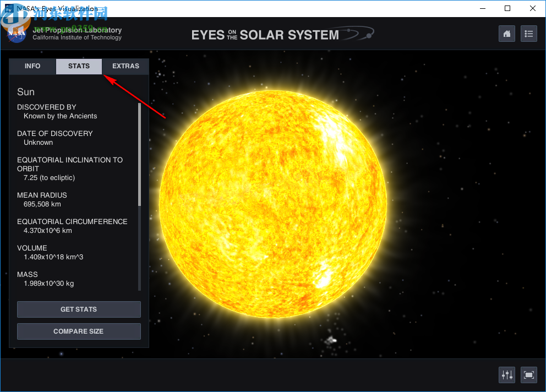546x392 pixels.
Task: Select the STATS tab
Action: (78, 66)
